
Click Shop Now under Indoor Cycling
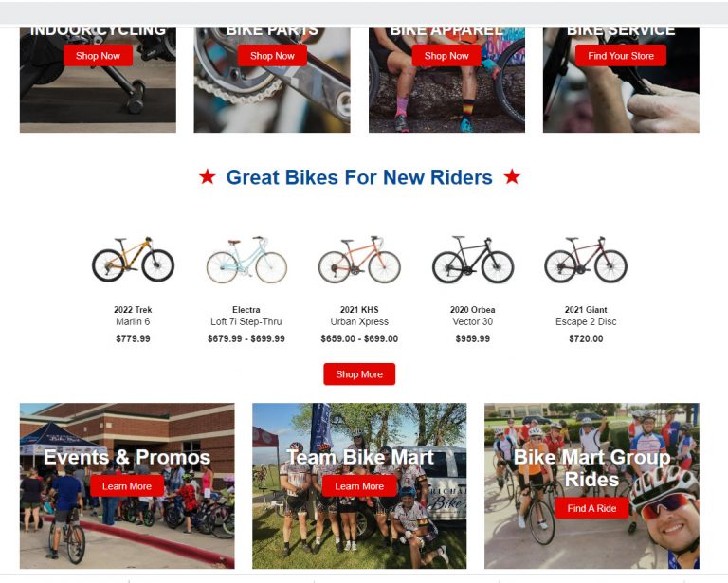98,56
